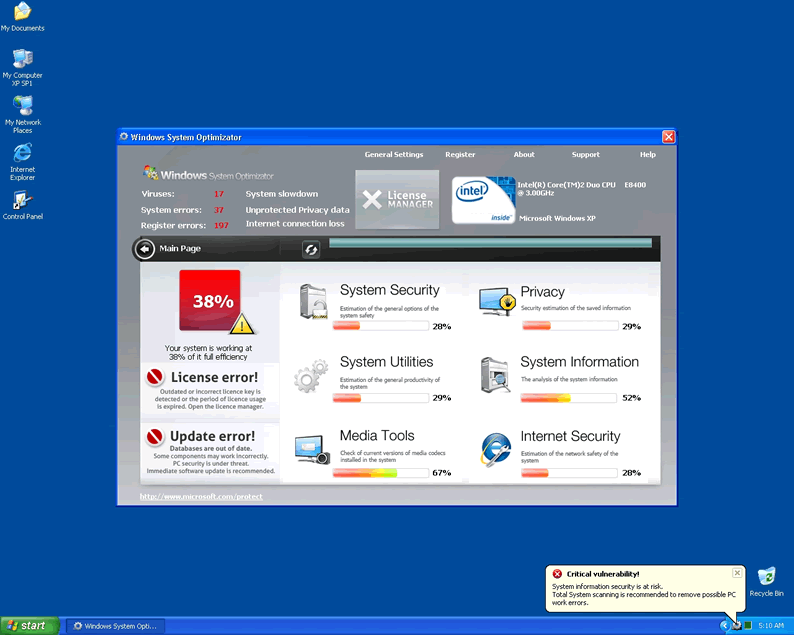This screenshot has width=794, height=635.
Task: Select the System Utilities gears icon
Action: [312, 375]
